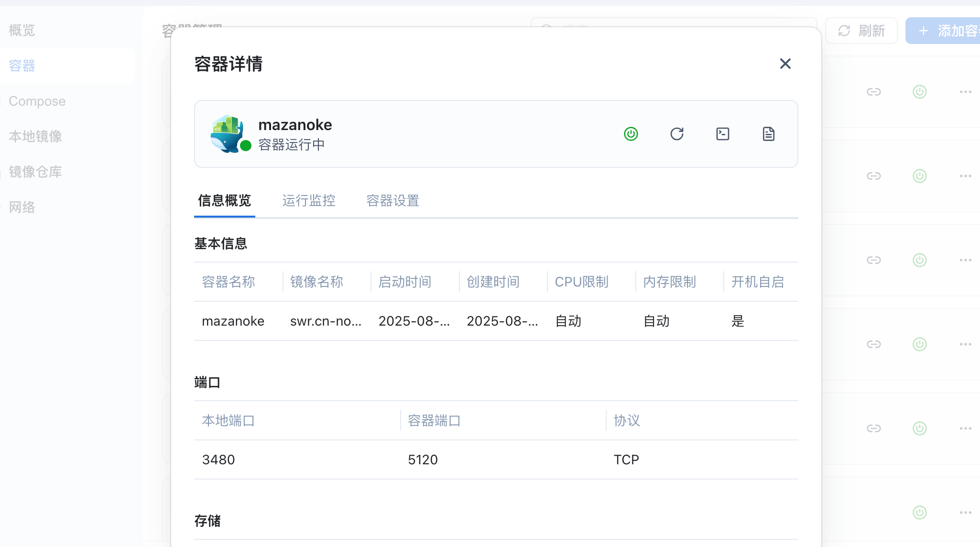The image size is (980, 547).
Task: Restart the mazanoke container using the circular arrow icon
Action: [677, 134]
